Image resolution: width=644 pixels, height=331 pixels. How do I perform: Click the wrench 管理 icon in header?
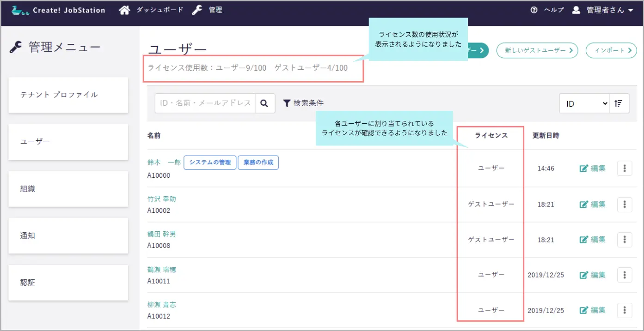pyautogui.click(x=197, y=10)
